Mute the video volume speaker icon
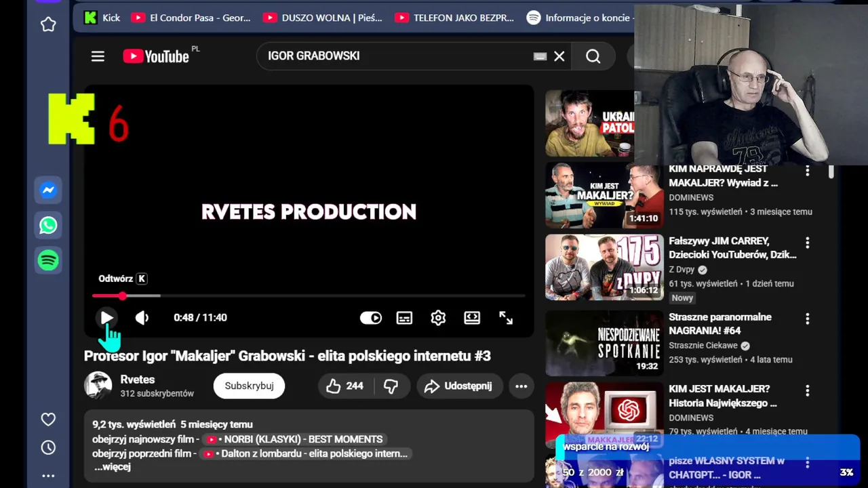868x488 pixels. click(142, 317)
